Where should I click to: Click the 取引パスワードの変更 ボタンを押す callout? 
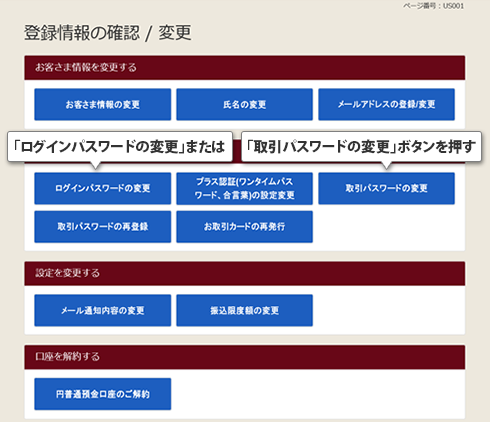[x=361, y=147]
